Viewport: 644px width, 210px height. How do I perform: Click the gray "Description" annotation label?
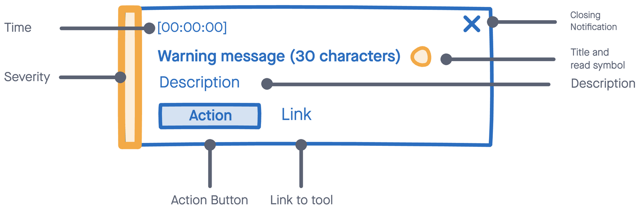point(603,83)
